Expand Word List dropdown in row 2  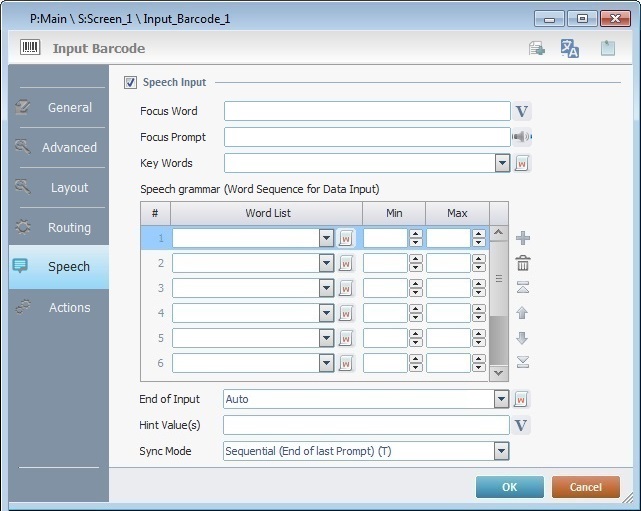point(326,263)
